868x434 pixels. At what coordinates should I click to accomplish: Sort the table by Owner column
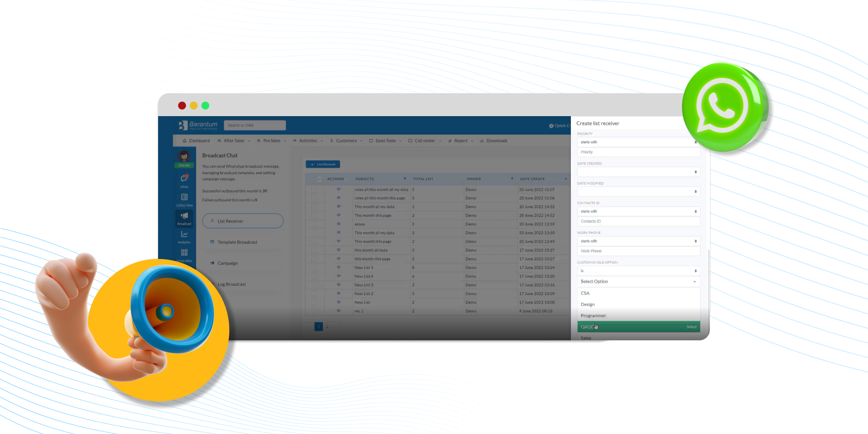[x=512, y=178]
